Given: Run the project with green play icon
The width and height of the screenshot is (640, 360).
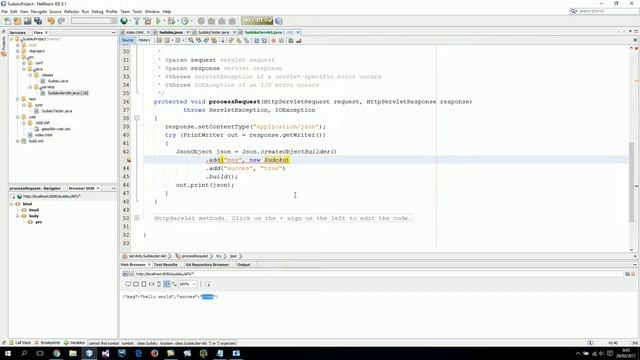Looking at the screenshot, I should (158, 21).
